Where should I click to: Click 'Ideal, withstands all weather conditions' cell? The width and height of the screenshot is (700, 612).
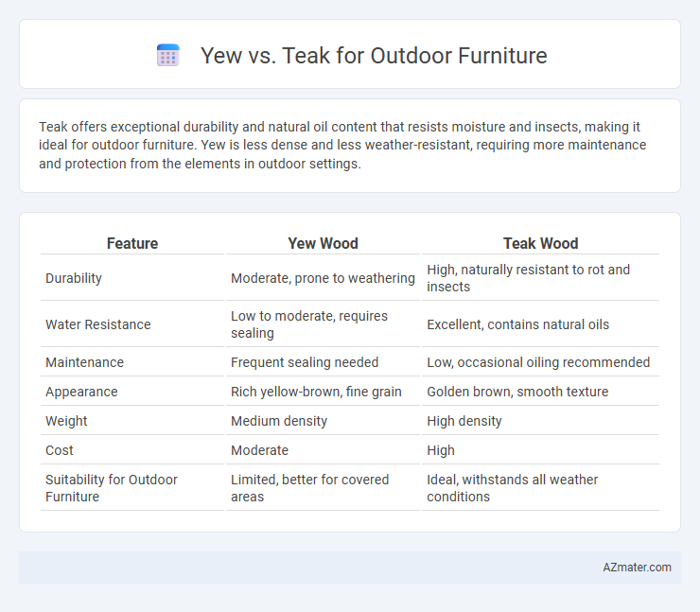click(541, 488)
